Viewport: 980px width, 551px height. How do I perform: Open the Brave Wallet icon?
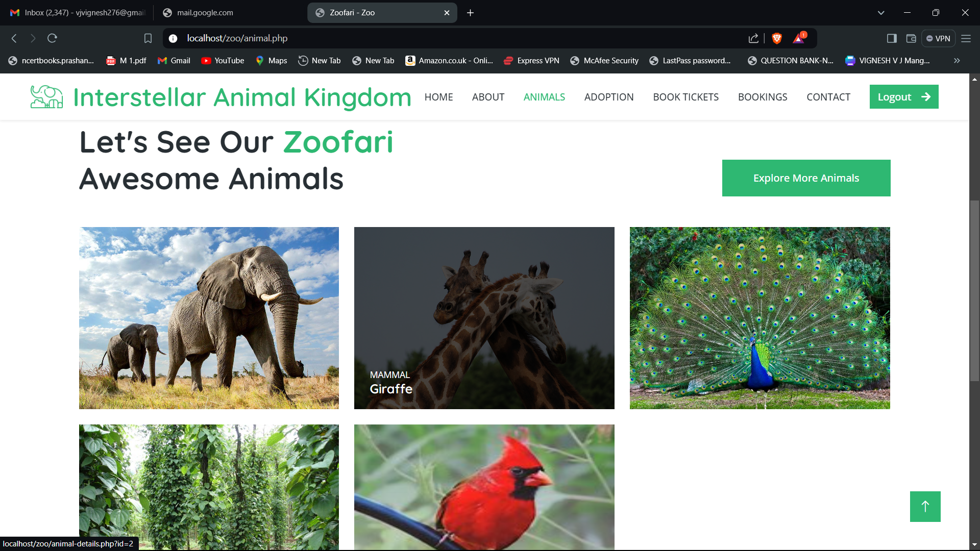(x=911, y=38)
